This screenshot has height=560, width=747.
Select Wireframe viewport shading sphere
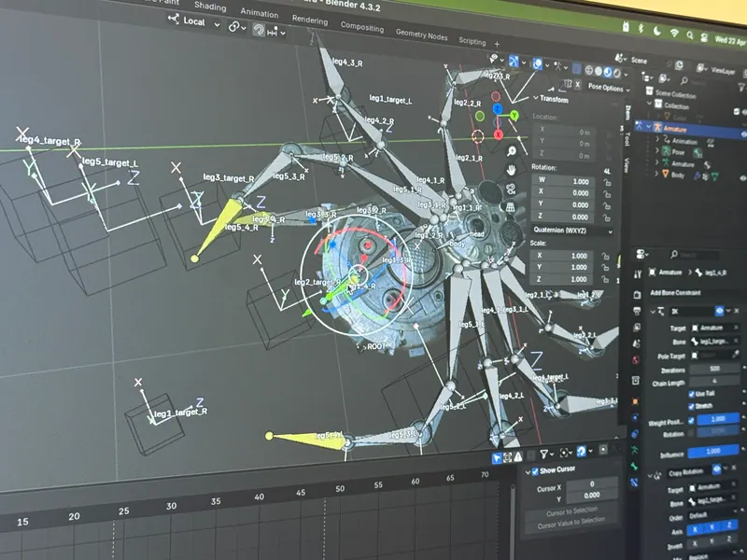click(589, 71)
